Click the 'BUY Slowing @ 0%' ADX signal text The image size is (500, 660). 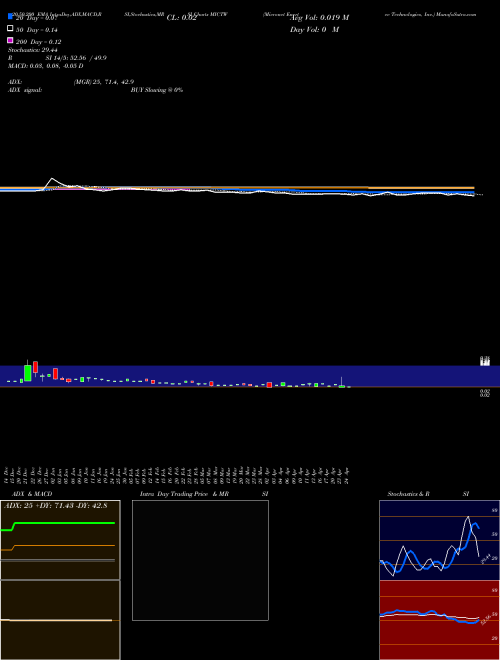[157, 90]
